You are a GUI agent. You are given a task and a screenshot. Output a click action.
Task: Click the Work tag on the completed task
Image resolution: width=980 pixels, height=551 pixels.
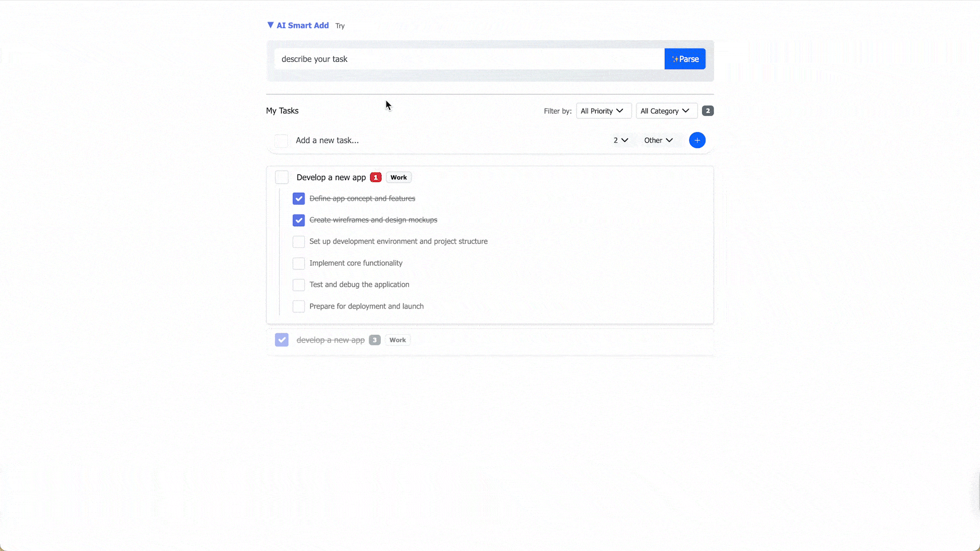point(397,340)
